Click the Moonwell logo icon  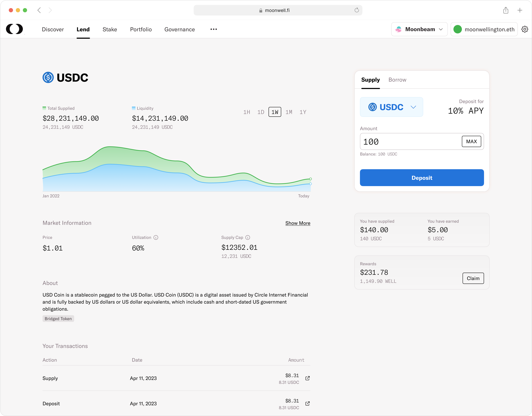point(14,29)
